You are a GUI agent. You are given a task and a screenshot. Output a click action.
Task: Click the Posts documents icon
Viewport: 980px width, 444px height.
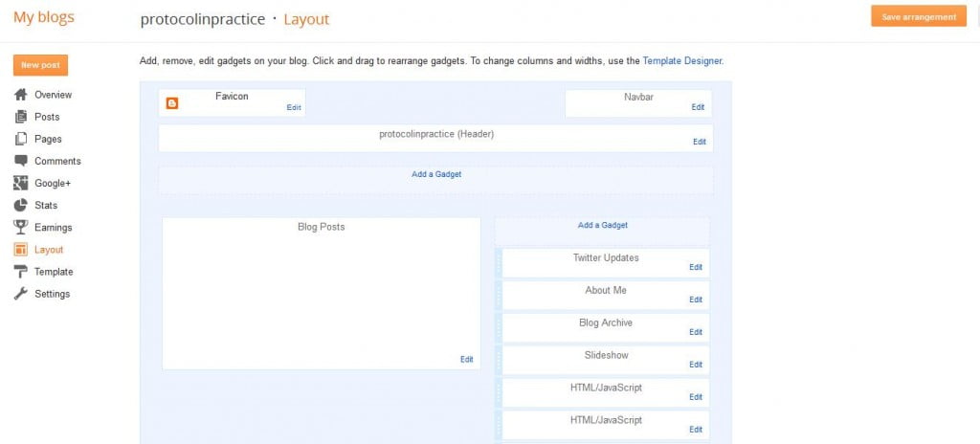pyautogui.click(x=20, y=117)
